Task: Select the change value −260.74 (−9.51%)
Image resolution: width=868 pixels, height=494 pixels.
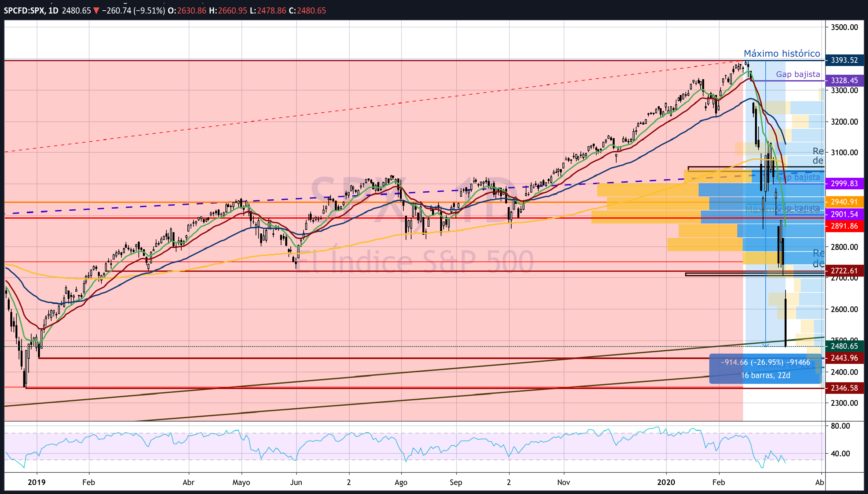Action: point(133,11)
